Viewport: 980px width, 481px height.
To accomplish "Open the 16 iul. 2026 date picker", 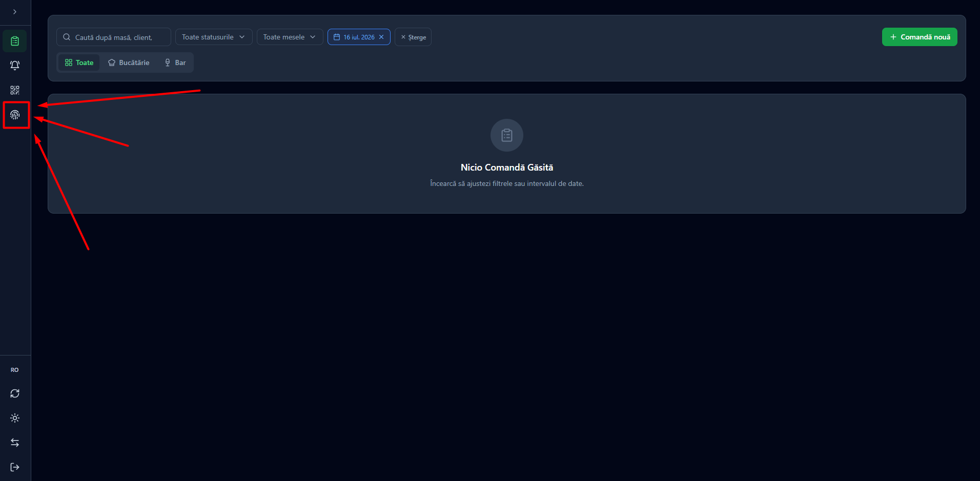I will [354, 37].
